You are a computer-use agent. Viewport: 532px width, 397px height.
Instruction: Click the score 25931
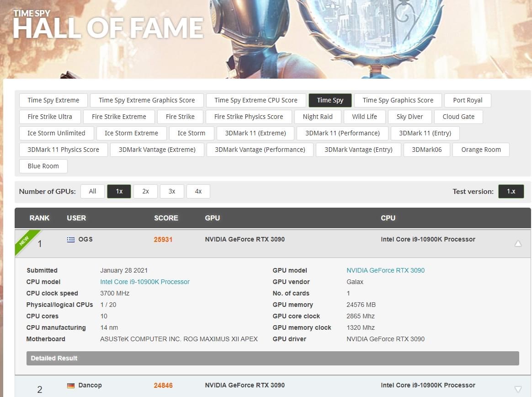click(163, 240)
